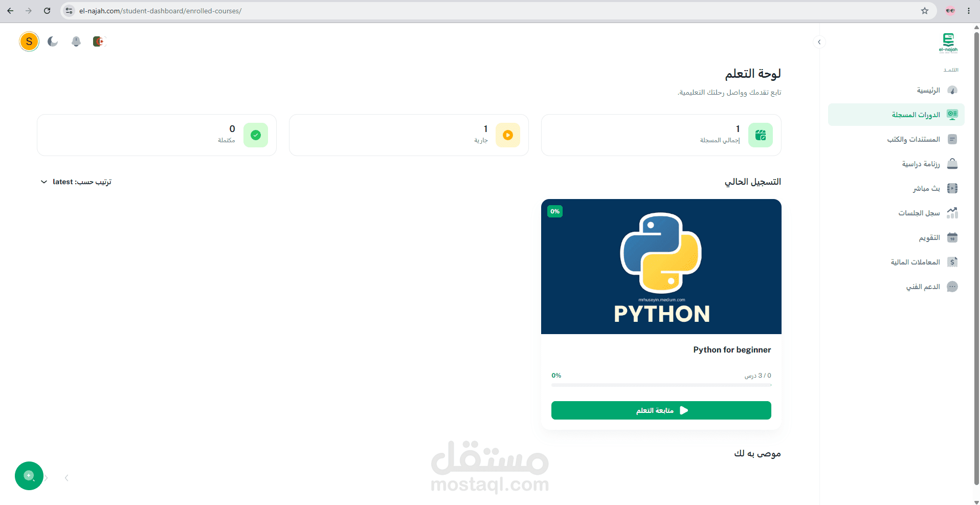Click the مكتملة green checkmark icon

(256, 135)
